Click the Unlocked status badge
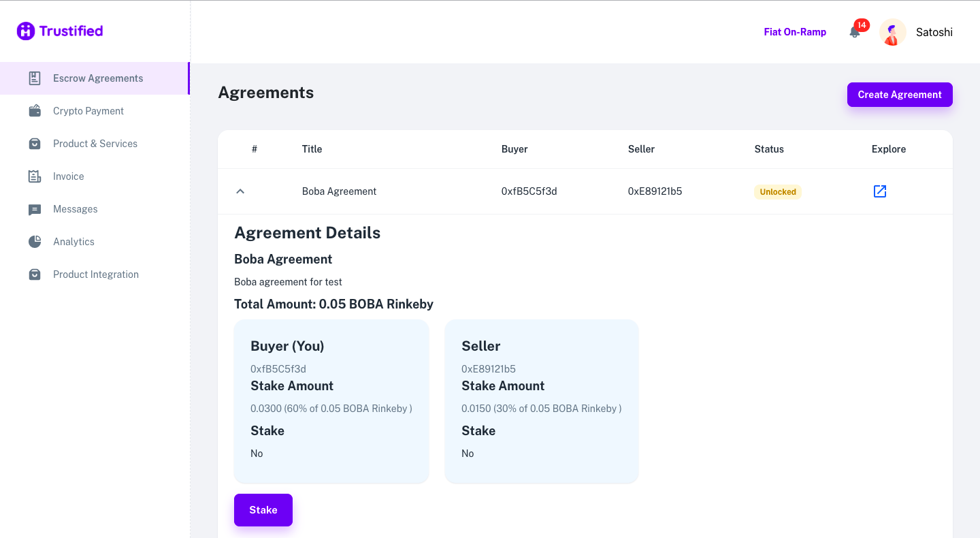Viewport: 980px width, 538px height. [778, 192]
